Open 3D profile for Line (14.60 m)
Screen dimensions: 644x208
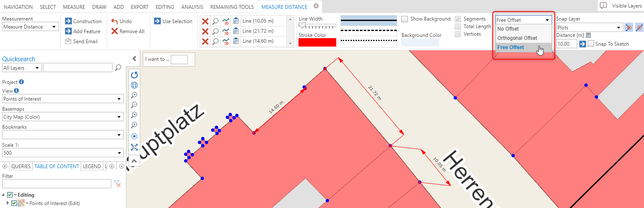[226, 41]
